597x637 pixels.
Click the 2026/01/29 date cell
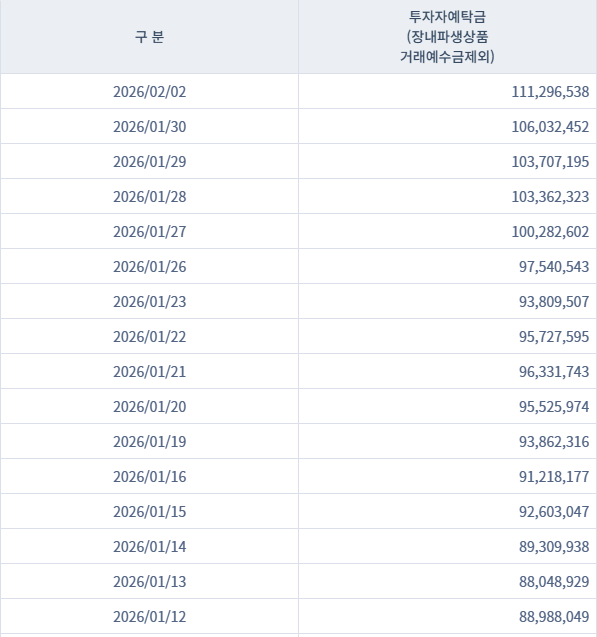point(149,161)
